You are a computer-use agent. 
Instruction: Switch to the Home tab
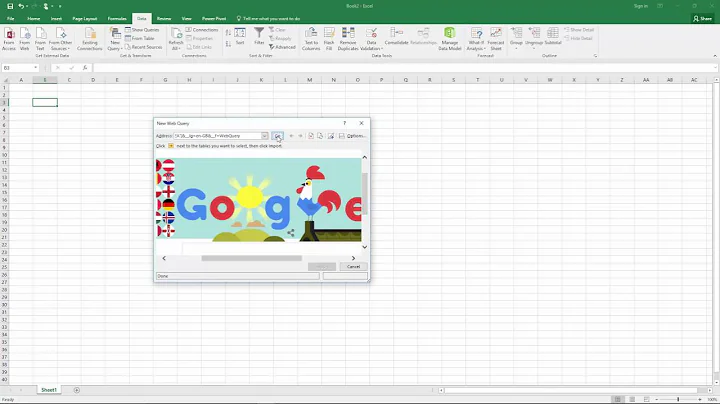pyautogui.click(x=34, y=19)
